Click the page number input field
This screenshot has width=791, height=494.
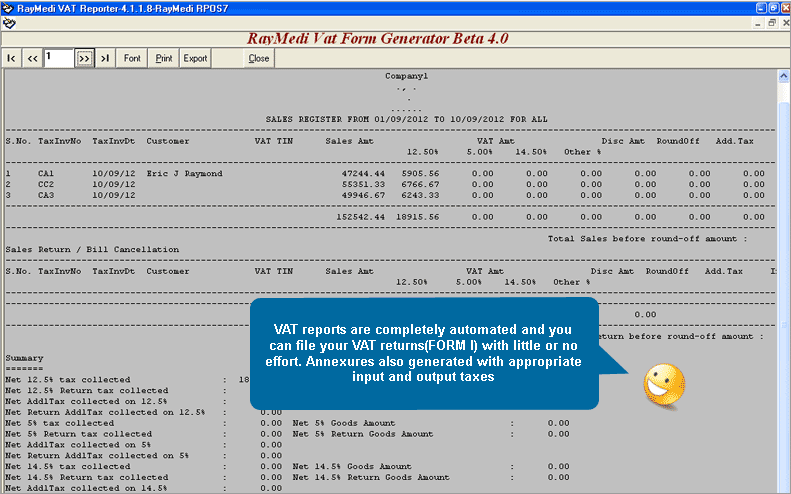[x=59, y=59]
